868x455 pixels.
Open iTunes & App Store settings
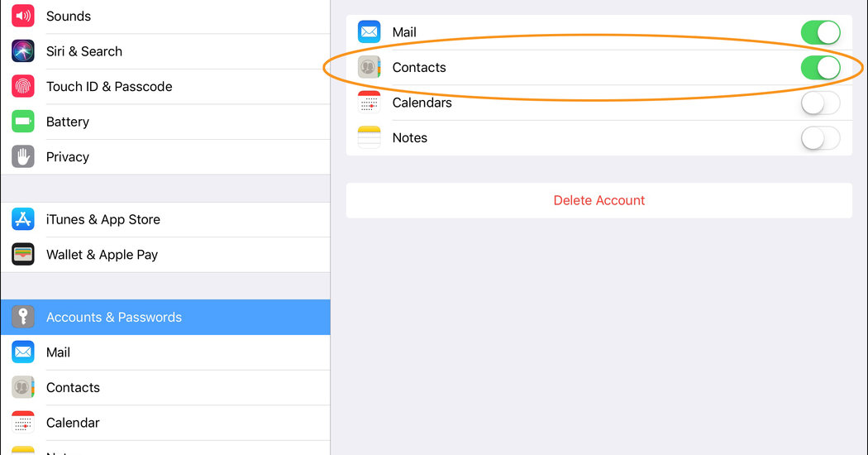[x=165, y=219]
